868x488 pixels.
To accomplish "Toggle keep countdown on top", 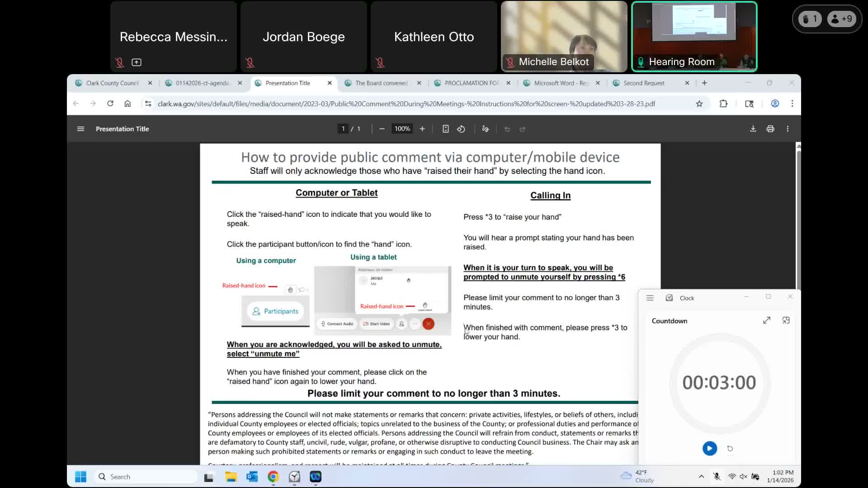I will point(786,320).
